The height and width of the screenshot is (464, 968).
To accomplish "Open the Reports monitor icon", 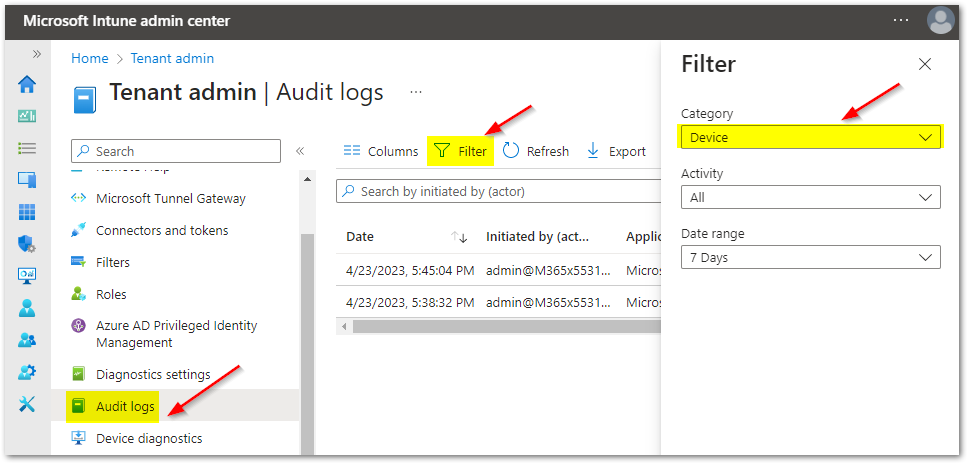I will (27, 275).
